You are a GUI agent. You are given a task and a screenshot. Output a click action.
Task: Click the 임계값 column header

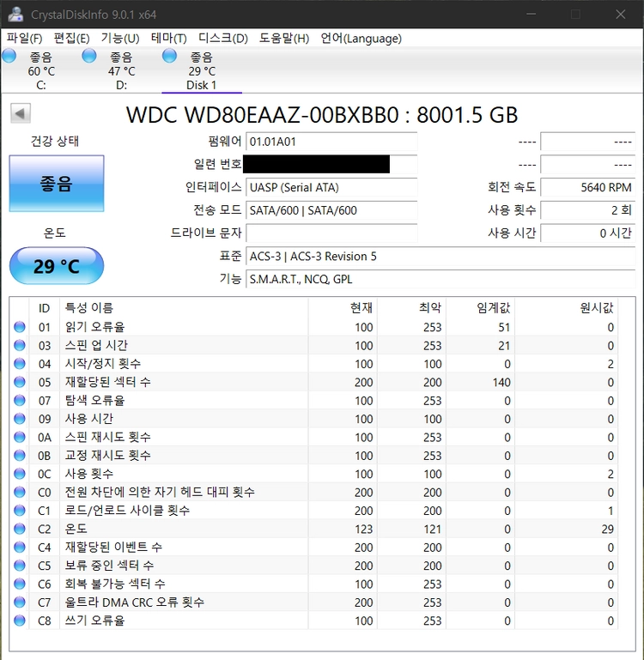480,308
